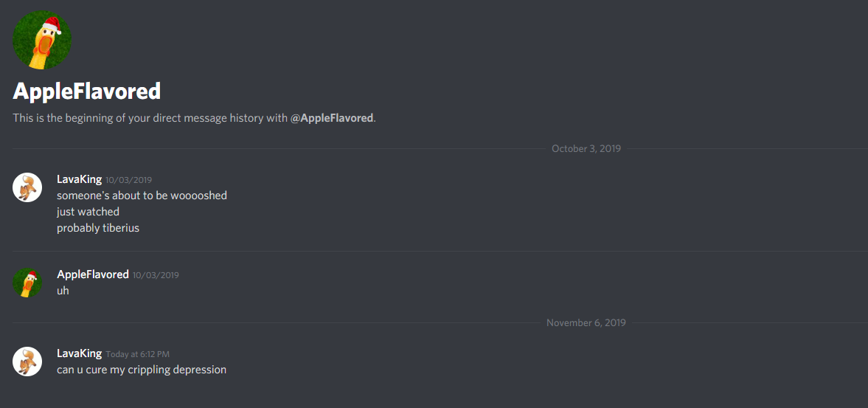Click the October 3, 2019 date divider
The height and width of the screenshot is (408, 868).
[586, 148]
